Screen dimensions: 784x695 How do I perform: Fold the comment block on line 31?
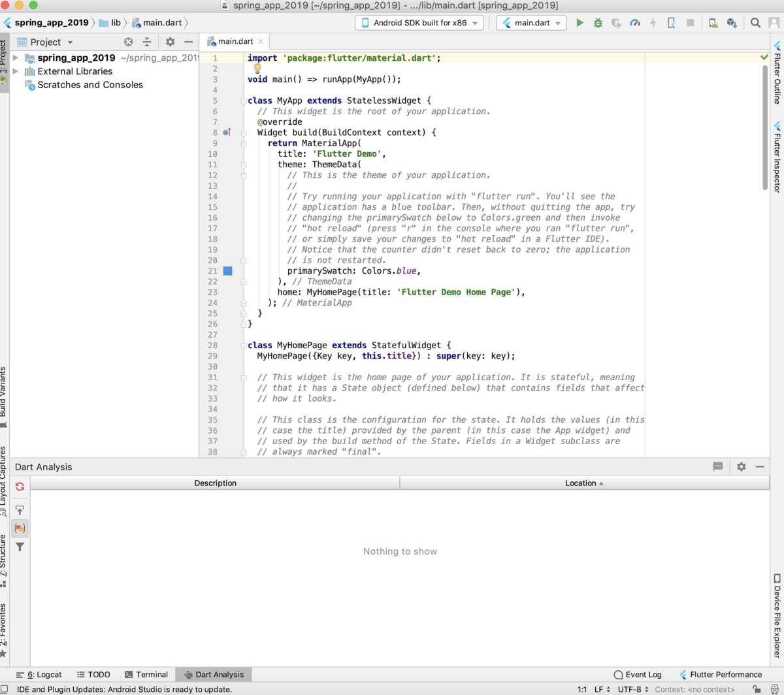click(x=243, y=378)
